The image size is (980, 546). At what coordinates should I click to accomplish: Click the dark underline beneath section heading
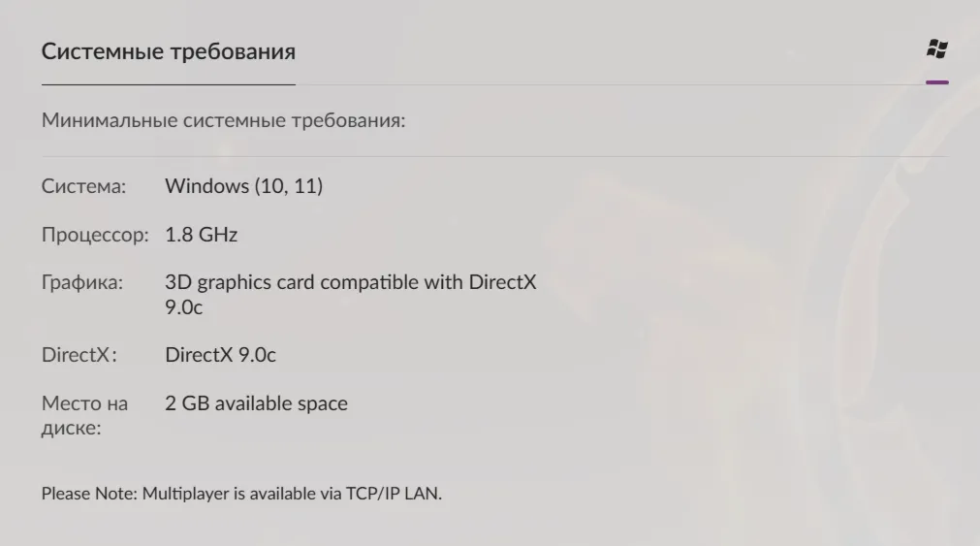click(x=168, y=83)
